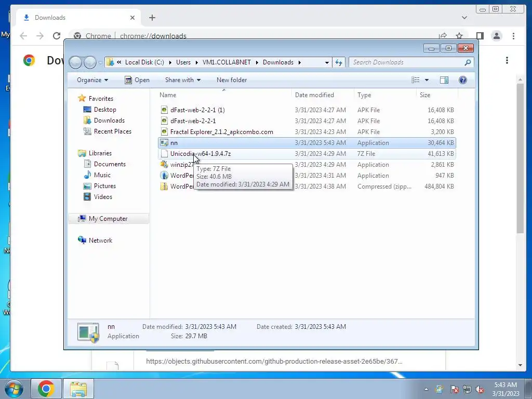Open Chrome tab search chevron
The image size is (532, 399).
click(464, 18)
